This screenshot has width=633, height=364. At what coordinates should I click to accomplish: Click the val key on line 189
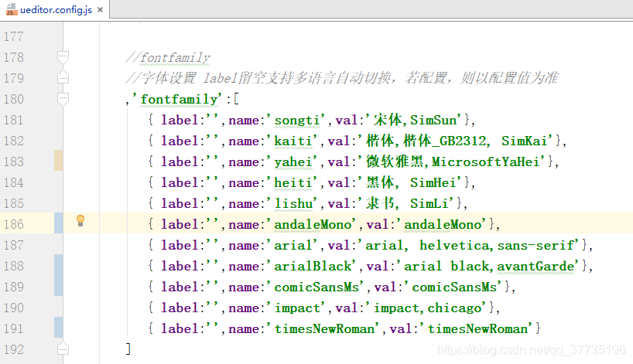[385, 287]
